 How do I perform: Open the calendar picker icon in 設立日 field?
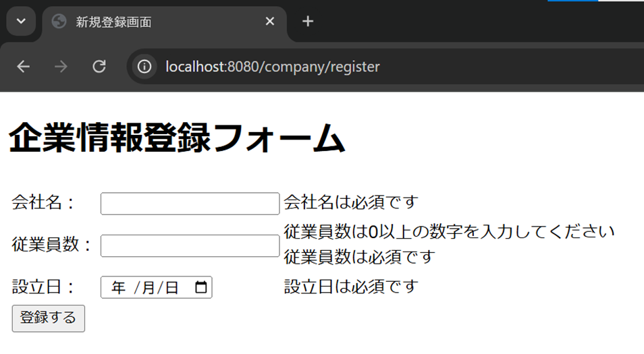point(201,287)
